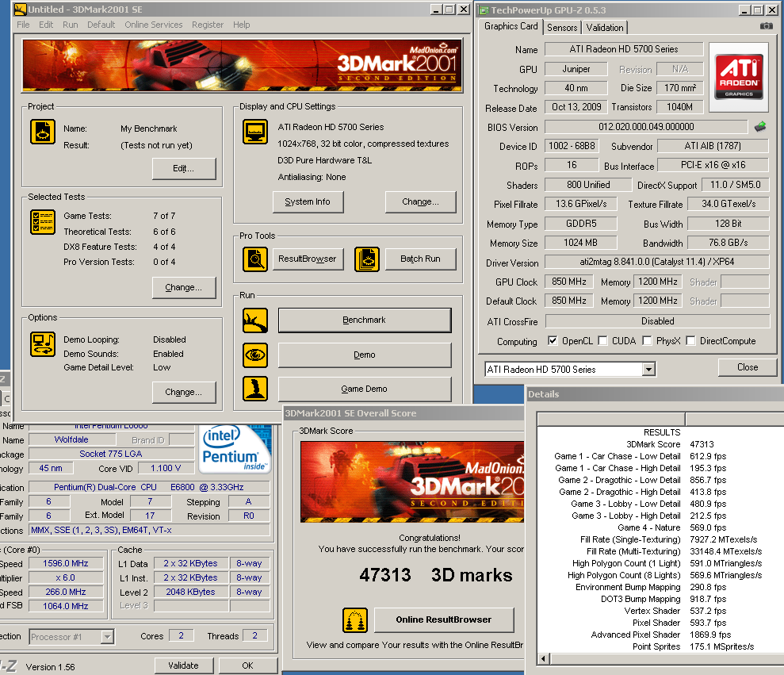784x675 pixels.
Task: Click the Details scrollbar left arrow
Action: tap(544, 658)
